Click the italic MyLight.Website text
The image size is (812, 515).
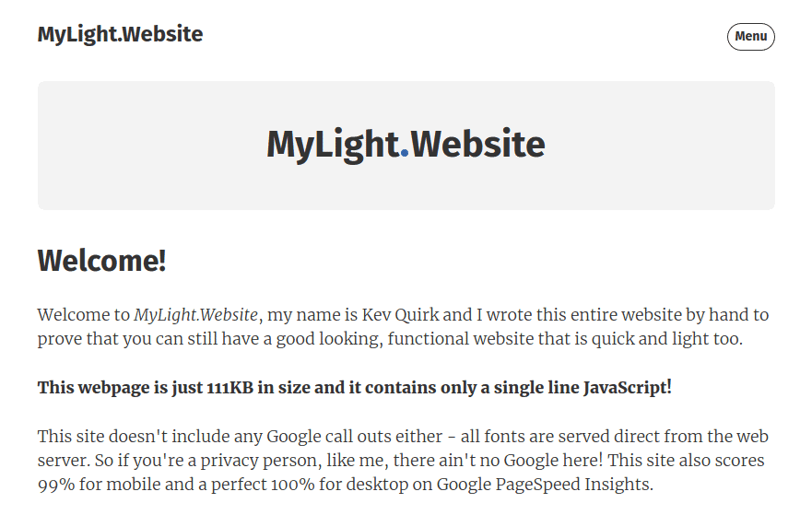(195, 315)
